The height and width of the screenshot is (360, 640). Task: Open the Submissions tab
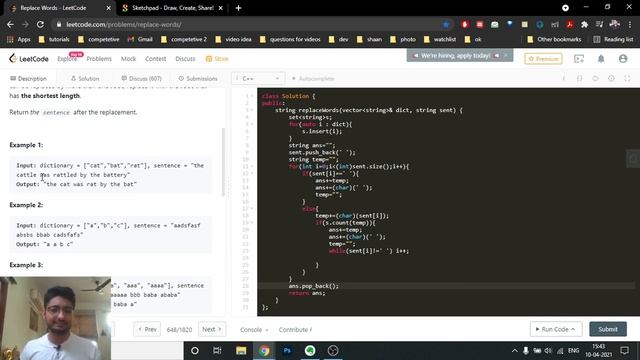tap(198, 78)
